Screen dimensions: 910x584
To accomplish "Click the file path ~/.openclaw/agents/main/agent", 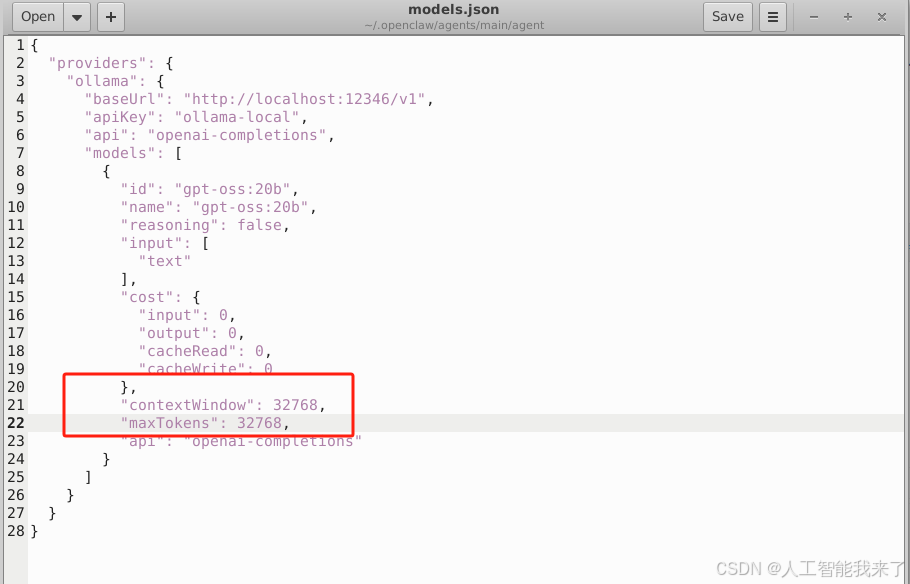I will [454, 25].
